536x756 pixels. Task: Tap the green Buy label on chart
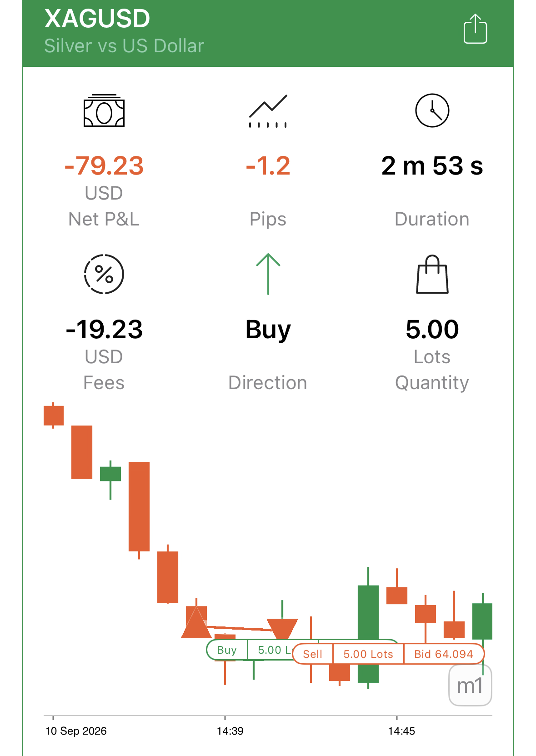(x=227, y=650)
